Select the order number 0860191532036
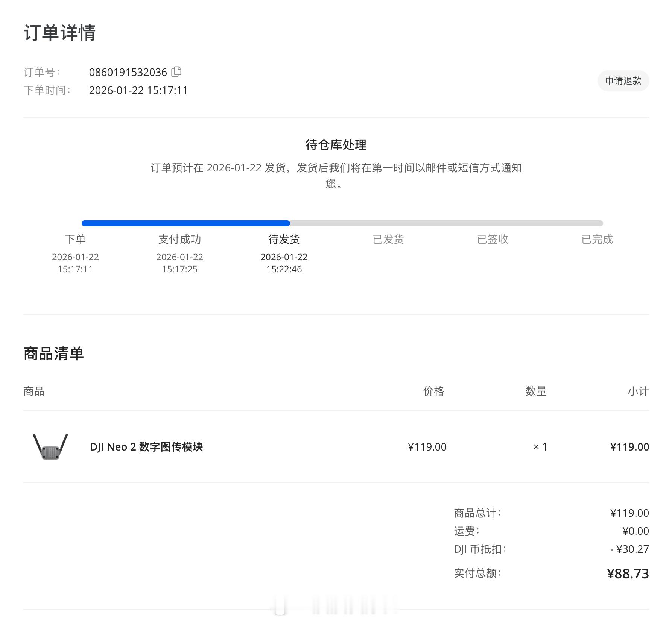Image resolution: width=672 pixels, height=622 pixels. point(128,72)
